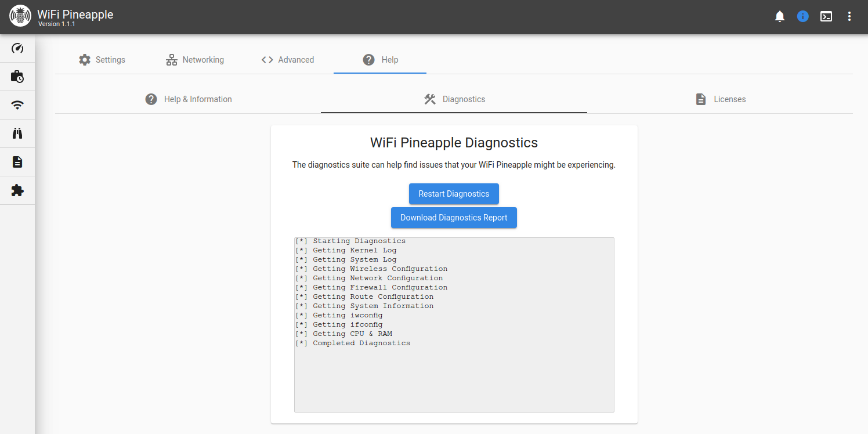Click the 'Completed Diagnostics' log line
Viewport: 868px width, 434px height.
click(353, 343)
